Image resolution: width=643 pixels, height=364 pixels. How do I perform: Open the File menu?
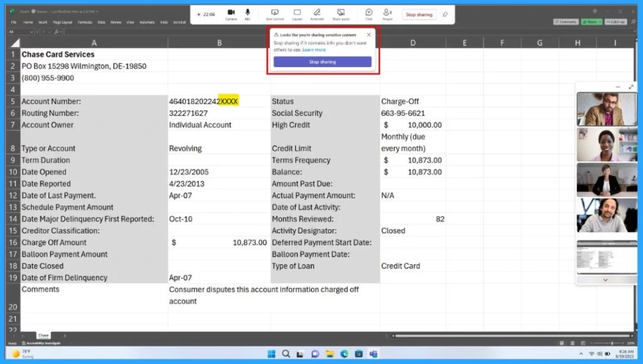click(14, 22)
